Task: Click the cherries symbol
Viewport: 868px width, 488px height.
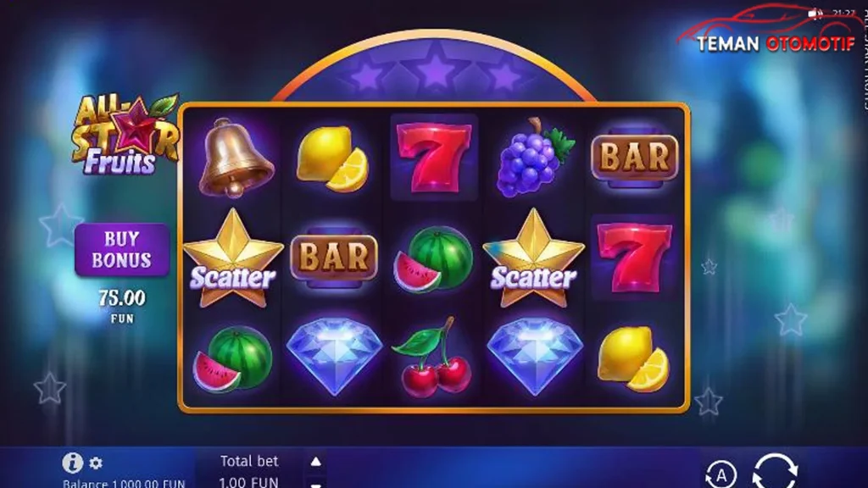Action: coord(433,357)
